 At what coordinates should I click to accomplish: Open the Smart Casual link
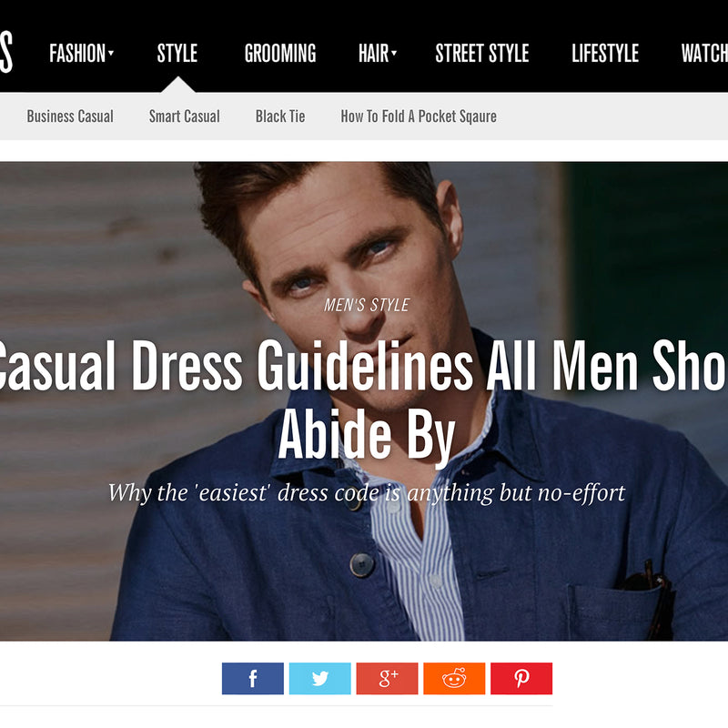(x=185, y=116)
